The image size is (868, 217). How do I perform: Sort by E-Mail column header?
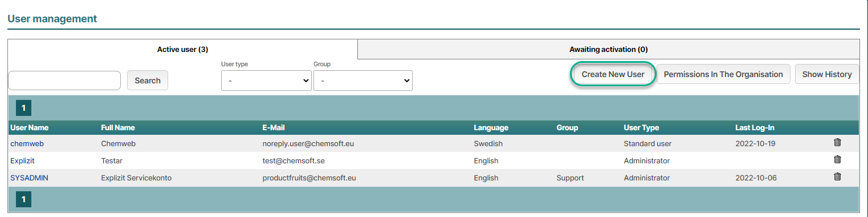pyautogui.click(x=273, y=127)
